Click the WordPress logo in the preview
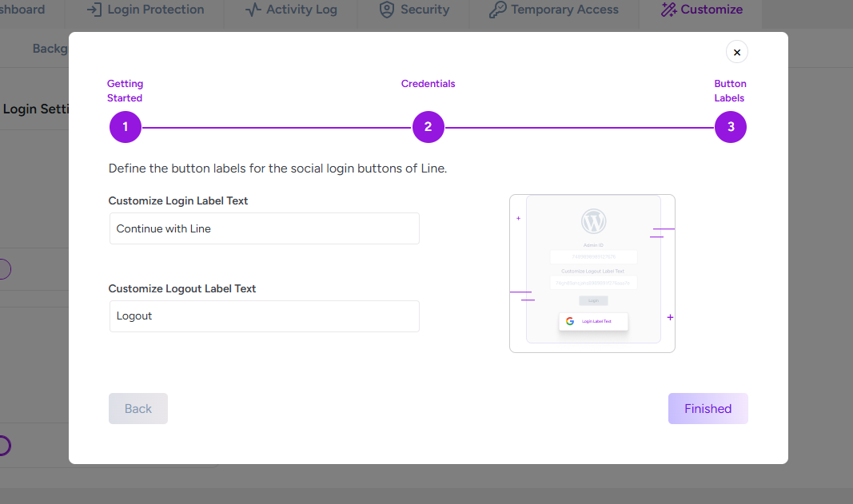Screen dimensions: 853x504 [593, 221]
